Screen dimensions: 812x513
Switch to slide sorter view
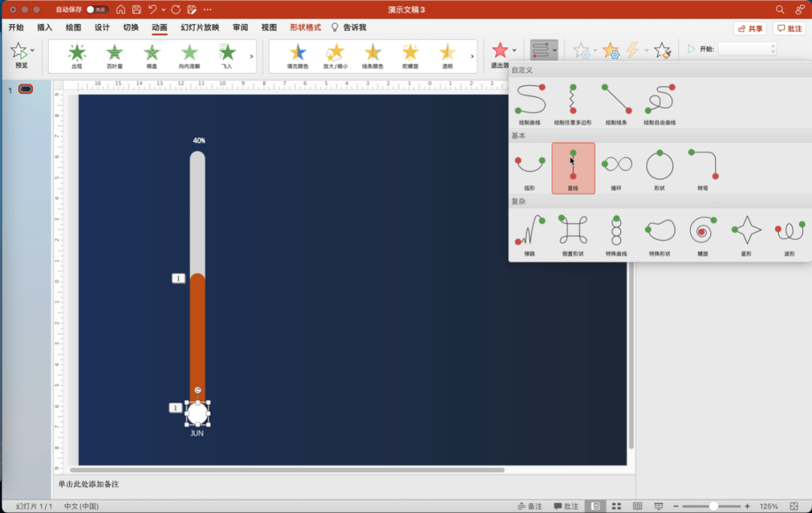click(617, 506)
